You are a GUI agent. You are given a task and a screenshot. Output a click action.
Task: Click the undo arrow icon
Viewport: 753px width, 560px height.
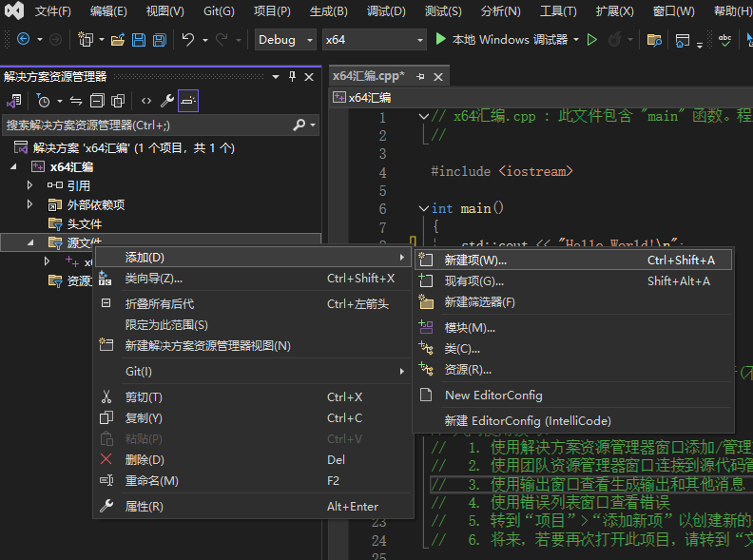coord(188,39)
